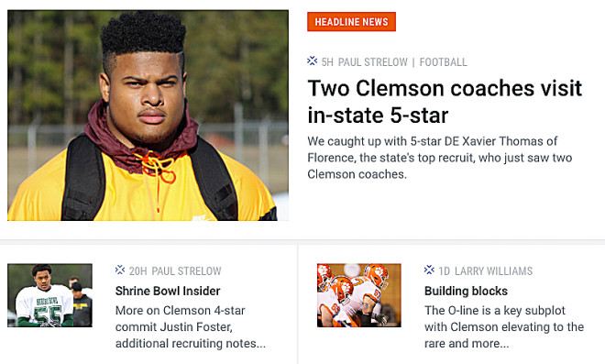Open headline Two Clemson coaches visit in-state 5-star

[445, 102]
